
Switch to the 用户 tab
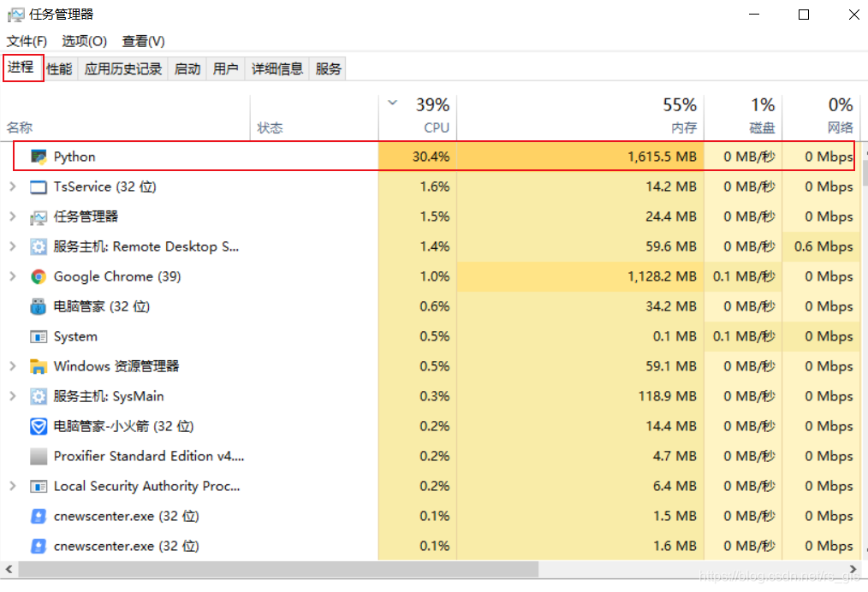tap(226, 69)
